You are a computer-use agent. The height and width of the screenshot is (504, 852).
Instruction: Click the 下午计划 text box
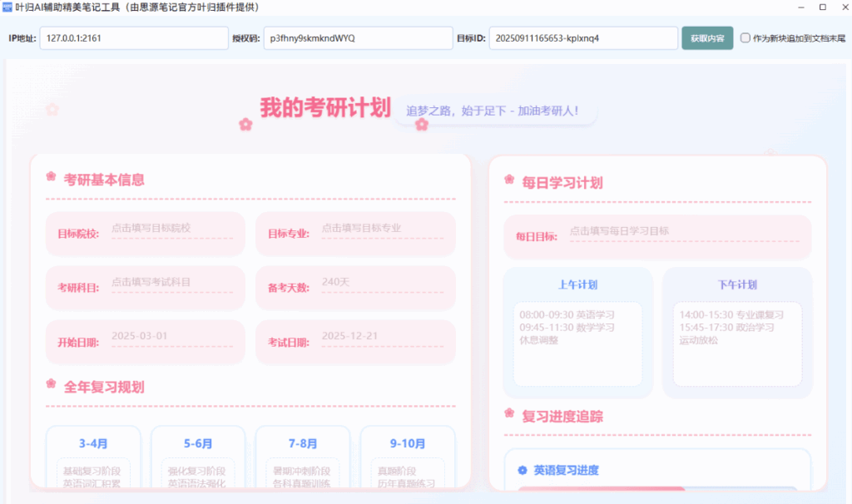737,343
